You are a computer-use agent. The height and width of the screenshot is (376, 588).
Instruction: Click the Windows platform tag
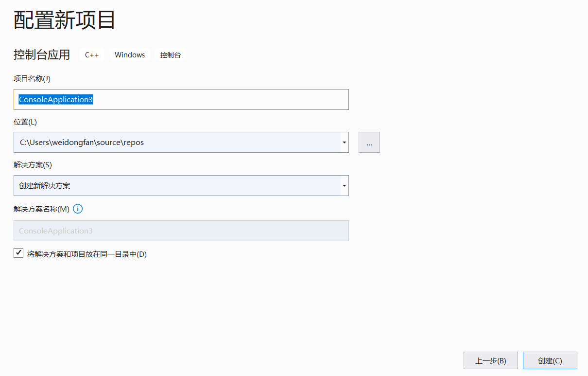click(130, 55)
